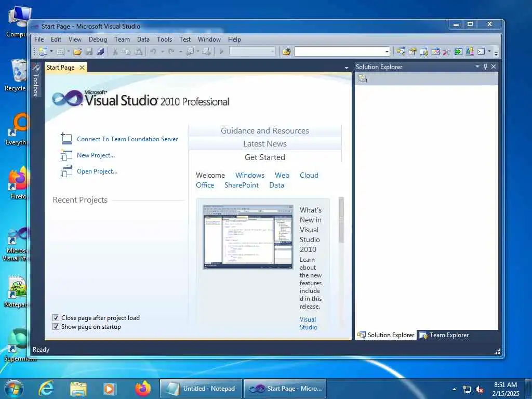Close the Start Page tab
The image size is (532, 399).
pos(82,68)
